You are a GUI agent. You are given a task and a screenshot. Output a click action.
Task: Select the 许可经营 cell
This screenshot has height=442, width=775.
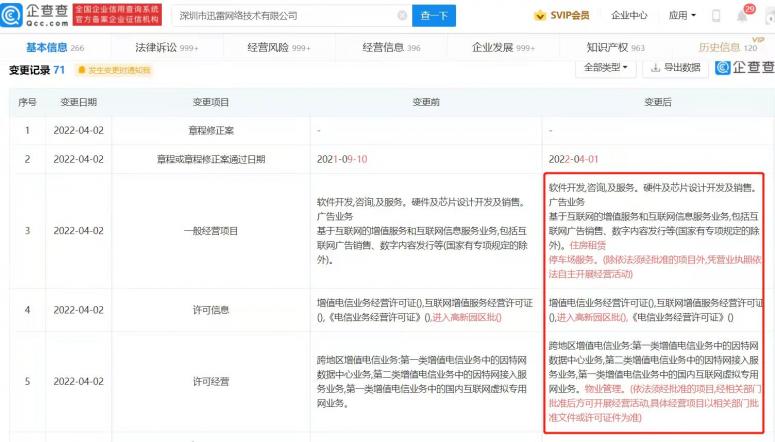(x=211, y=382)
